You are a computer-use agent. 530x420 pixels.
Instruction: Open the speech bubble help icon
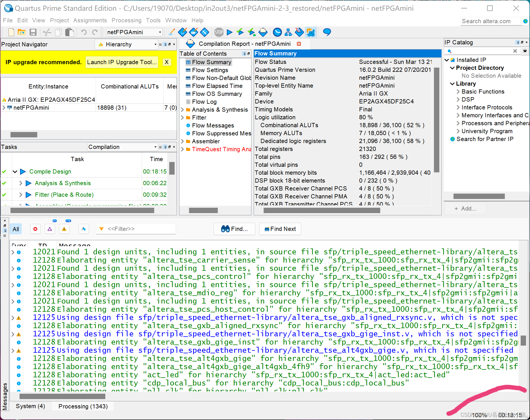[327, 32]
